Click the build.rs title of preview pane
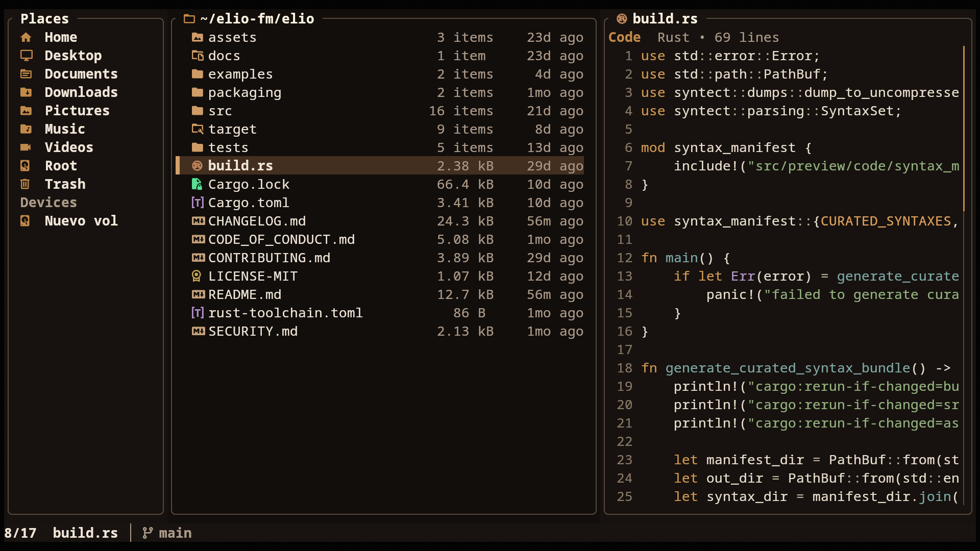The height and width of the screenshot is (551, 980). point(665,19)
